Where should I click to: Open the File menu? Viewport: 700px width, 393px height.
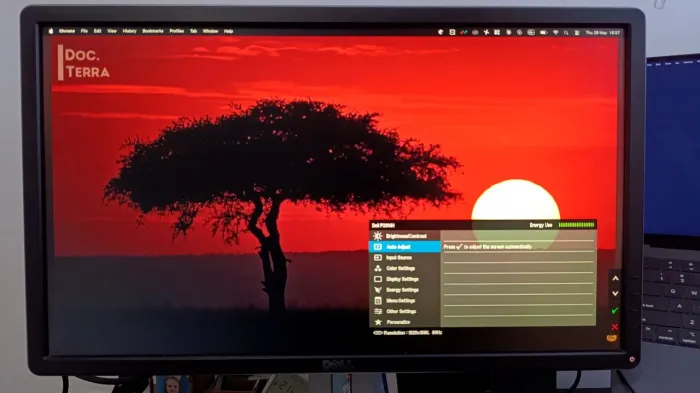point(84,31)
